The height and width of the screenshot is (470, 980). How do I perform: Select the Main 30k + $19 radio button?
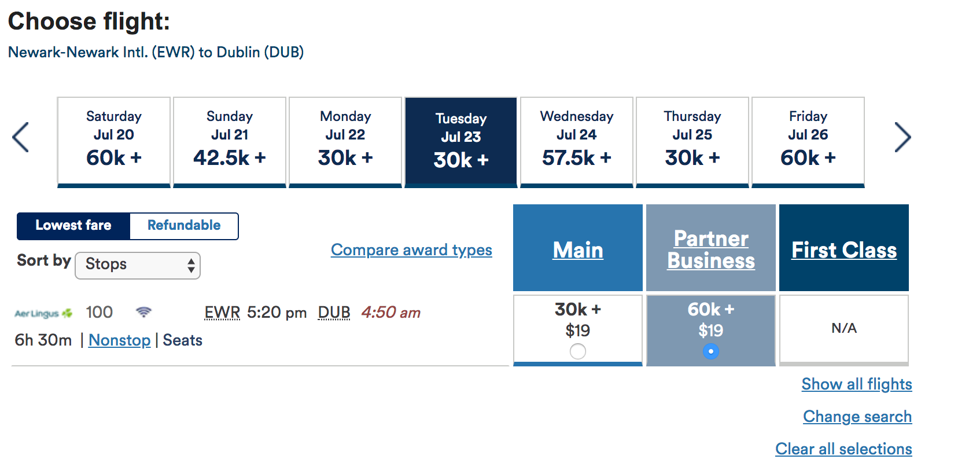point(577,351)
